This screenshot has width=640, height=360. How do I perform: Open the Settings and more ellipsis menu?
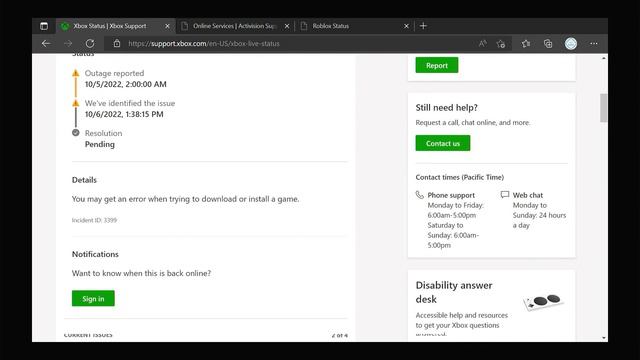(x=593, y=43)
